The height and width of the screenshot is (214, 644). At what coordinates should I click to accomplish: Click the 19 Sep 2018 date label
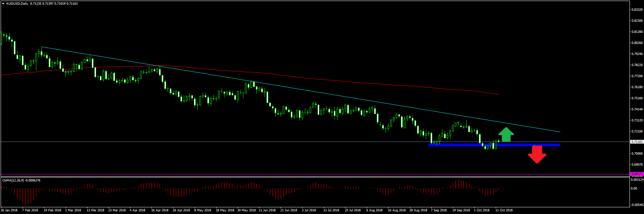click(x=461, y=210)
